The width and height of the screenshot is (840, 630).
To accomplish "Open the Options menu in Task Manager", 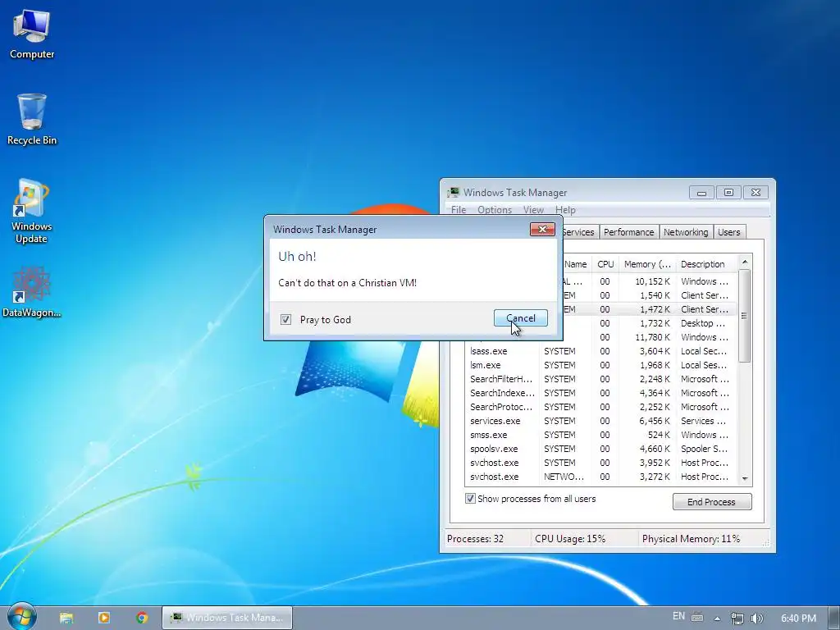I will (495, 209).
